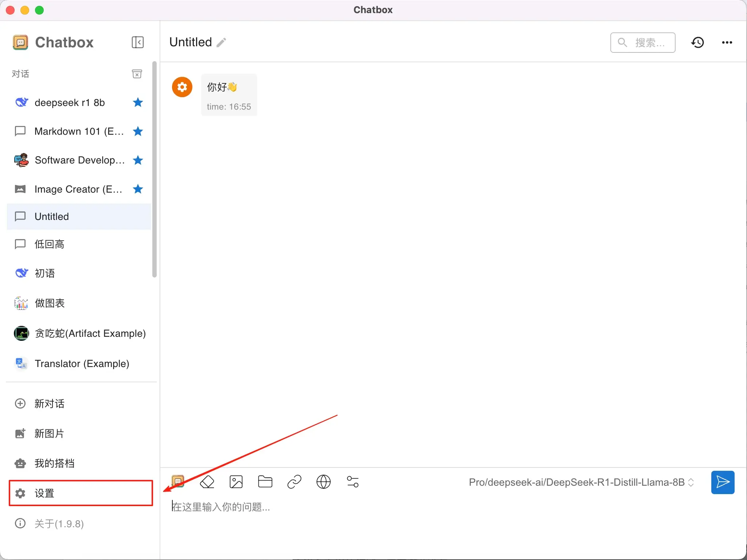Click the sidebar conversation list scrollbar
Viewport: 747px width, 560px height.
coord(155,170)
